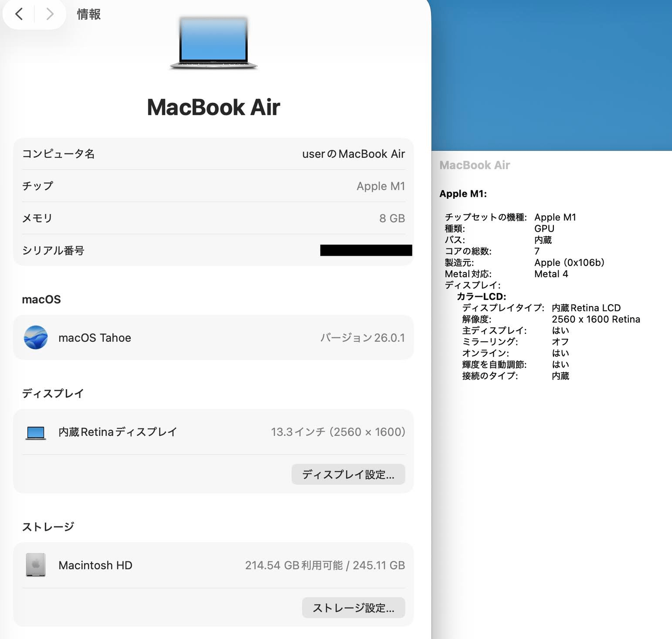Image resolution: width=672 pixels, height=639 pixels.
Task: Select the カラーLCD entry in System Information
Action: tap(481, 296)
